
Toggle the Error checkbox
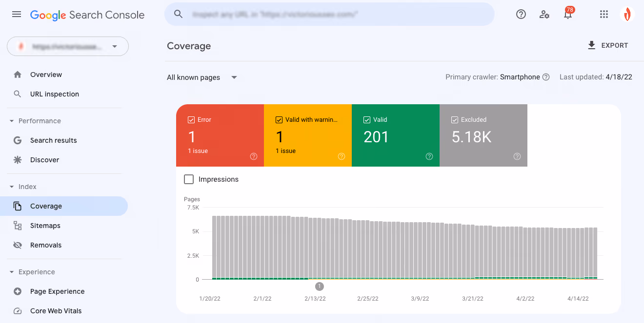191,119
